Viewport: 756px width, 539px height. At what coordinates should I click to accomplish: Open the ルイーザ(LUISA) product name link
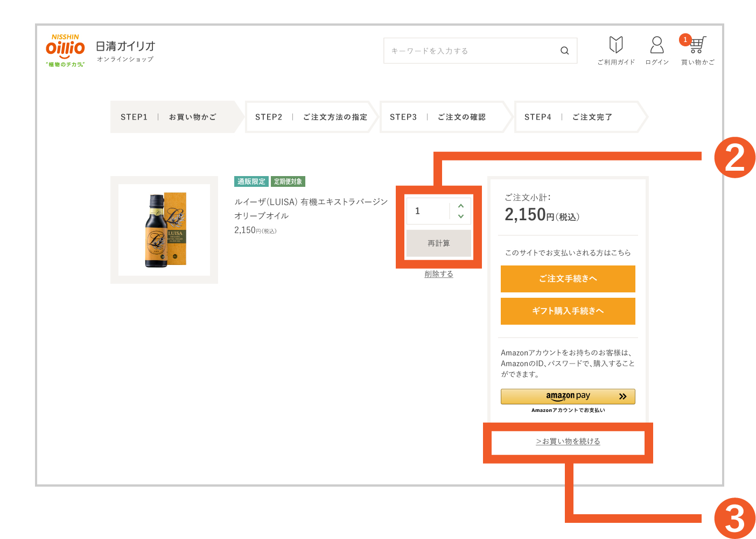click(x=311, y=208)
